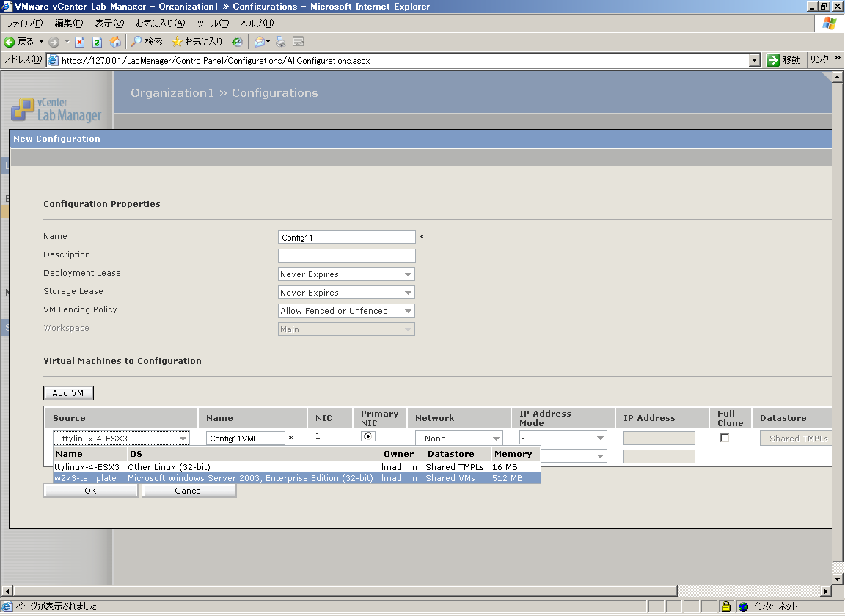The image size is (845, 616).
Task: Open the お気に入り favorites star in the toolbar
Action: click(197, 42)
